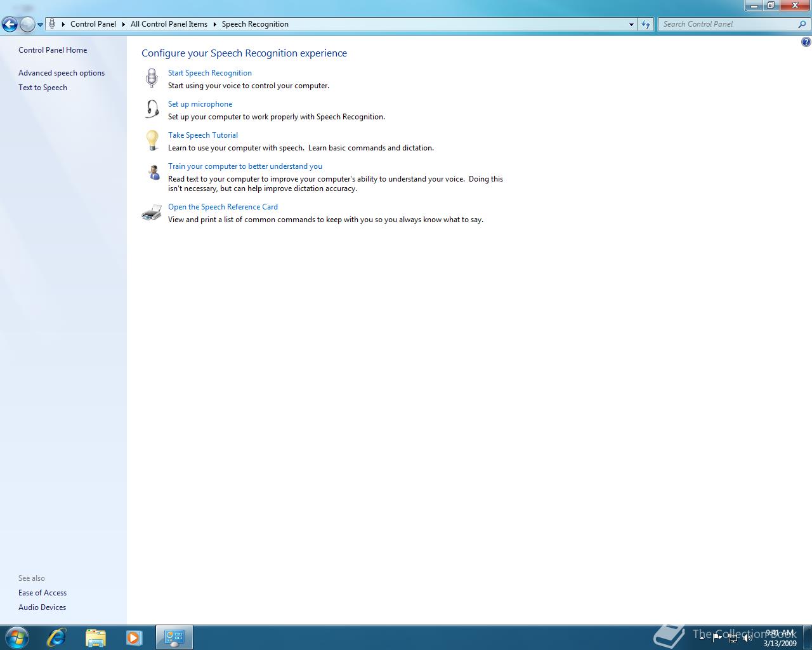Click the microphone icon for Start Speech Recognition
The image size is (812, 650).
click(x=152, y=77)
